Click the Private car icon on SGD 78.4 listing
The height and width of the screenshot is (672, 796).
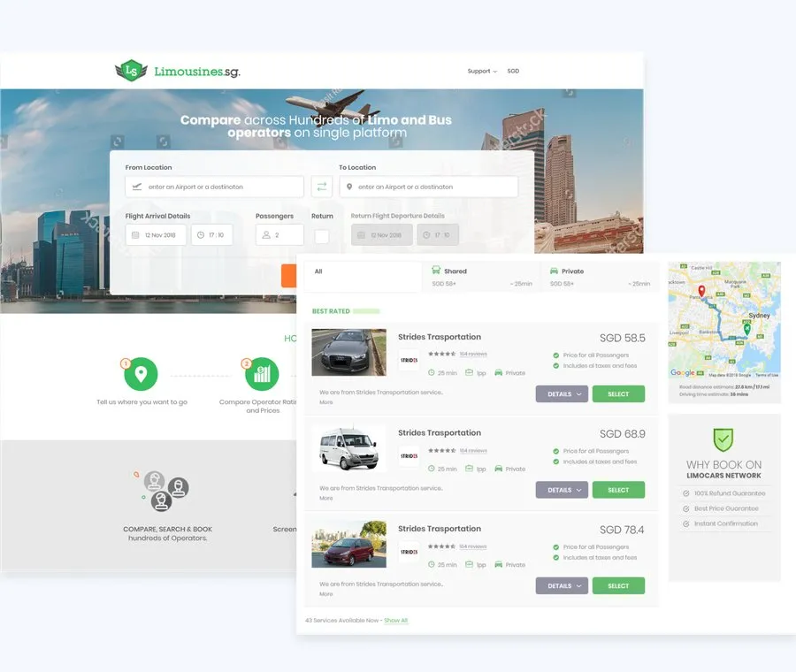[499, 564]
